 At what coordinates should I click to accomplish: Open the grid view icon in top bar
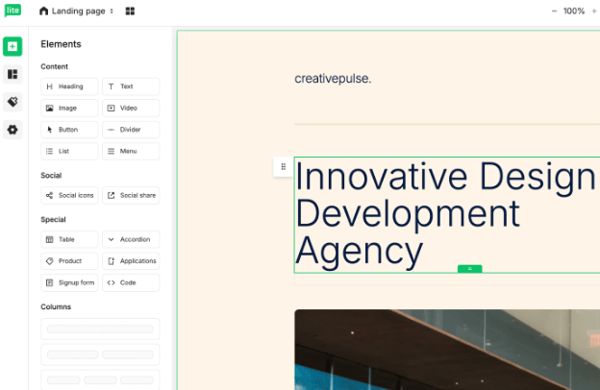(x=130, y=11)
